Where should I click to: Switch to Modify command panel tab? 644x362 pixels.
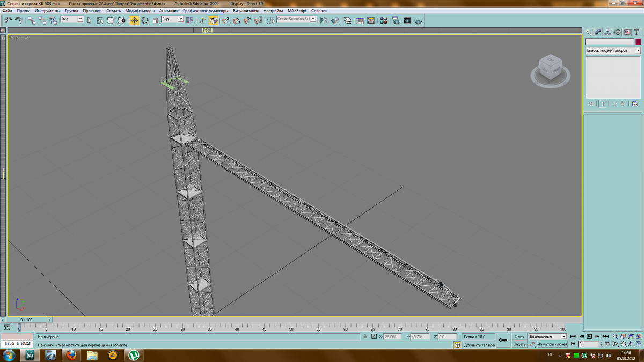598,32
